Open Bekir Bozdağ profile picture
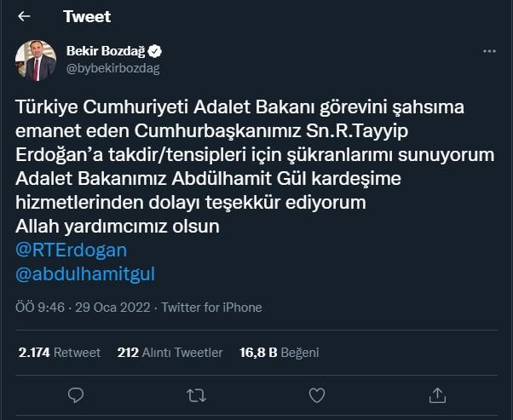The height and width of the screenshot is (420, 513). point(36,60)
